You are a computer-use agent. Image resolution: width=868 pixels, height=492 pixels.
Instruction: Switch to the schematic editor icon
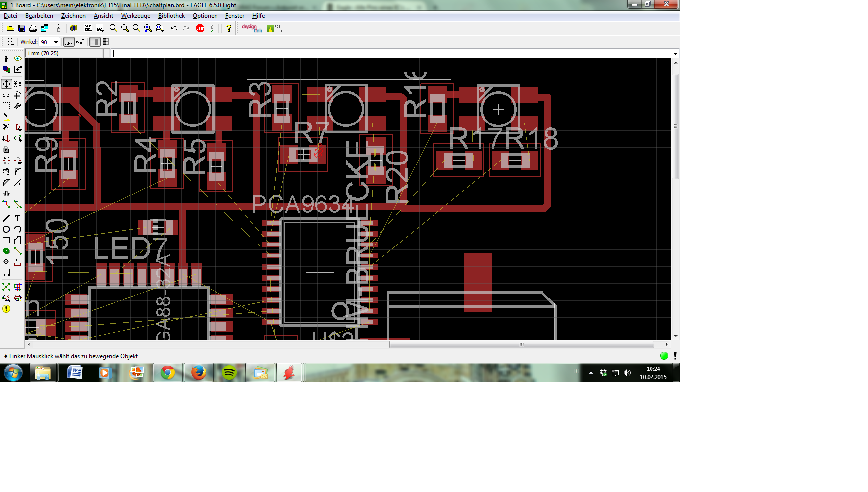point(59,29)
